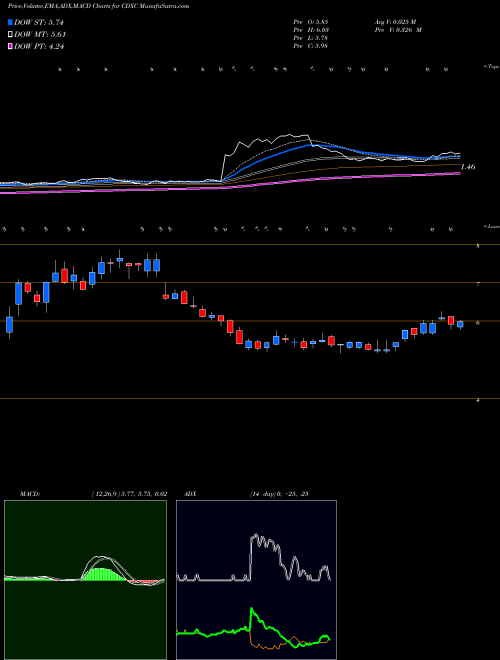Select the 'DOW ST: 5.74' legend text
Screen dimensions: 500x660
point(39,22)
